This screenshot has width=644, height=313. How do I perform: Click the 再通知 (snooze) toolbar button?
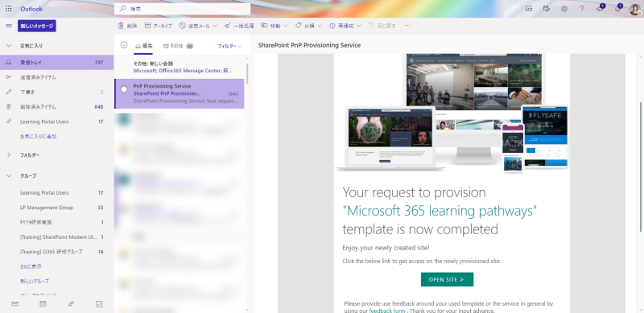pyautogui.click(x=341, y=26)
